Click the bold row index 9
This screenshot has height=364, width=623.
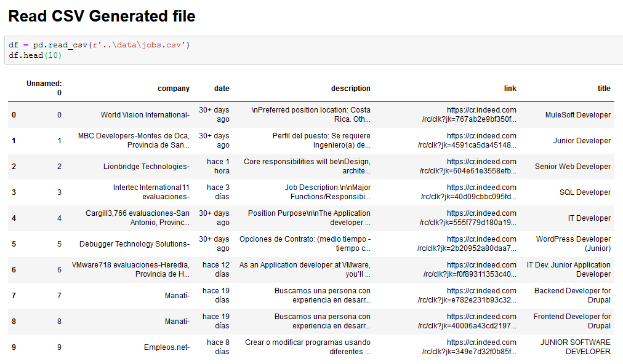(x=14, y=347)
